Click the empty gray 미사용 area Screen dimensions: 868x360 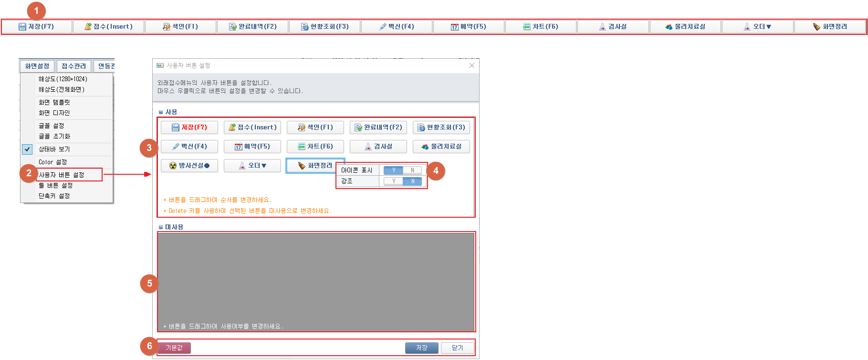pyautogui.click(x=316, y=277)
